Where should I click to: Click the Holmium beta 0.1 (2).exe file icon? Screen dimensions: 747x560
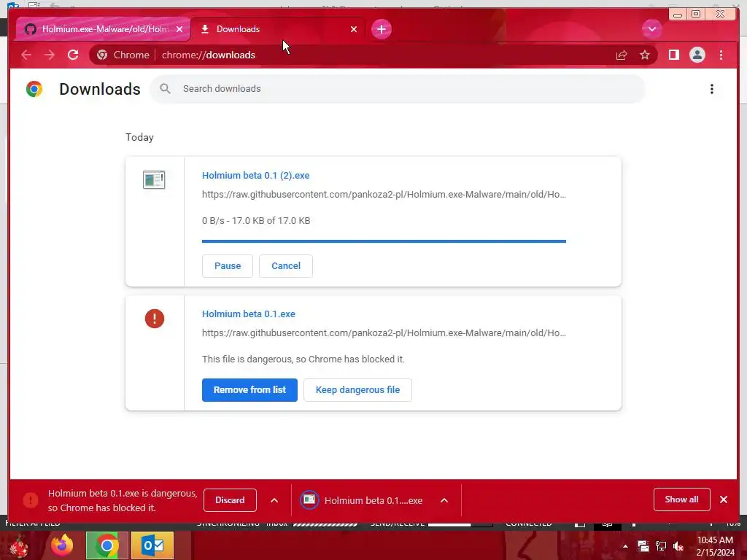click(154, 179)
